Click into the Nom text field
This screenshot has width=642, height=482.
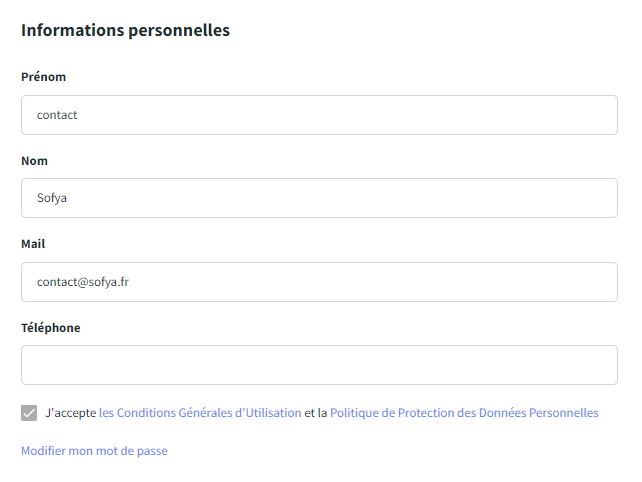(x=319, y=198)
